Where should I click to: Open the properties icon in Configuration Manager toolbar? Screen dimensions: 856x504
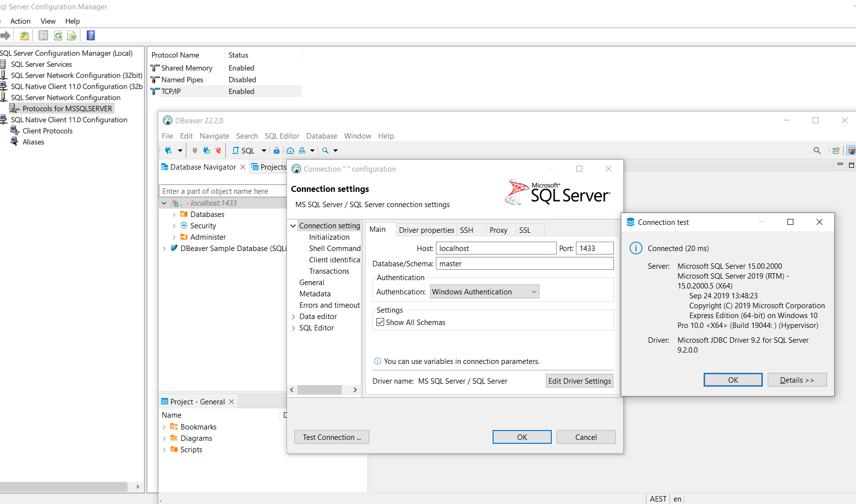pos(43,36)
